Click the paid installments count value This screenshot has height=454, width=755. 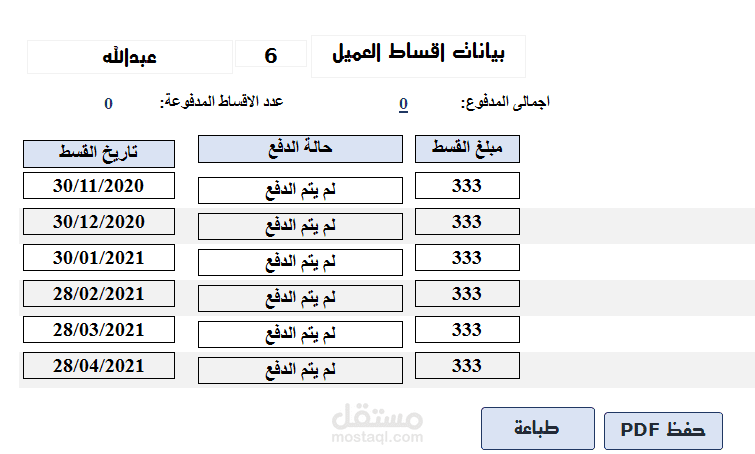click(x=108, y=103)
